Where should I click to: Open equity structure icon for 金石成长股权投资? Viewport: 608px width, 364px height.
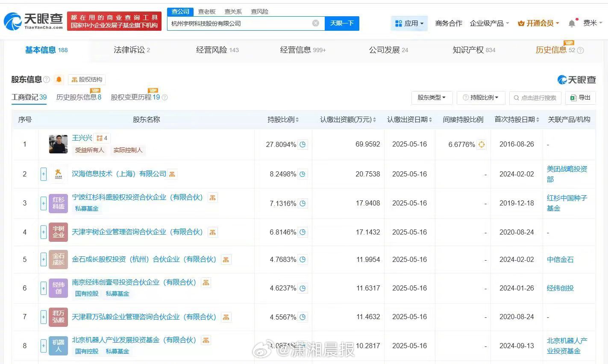tap(226, 259)
